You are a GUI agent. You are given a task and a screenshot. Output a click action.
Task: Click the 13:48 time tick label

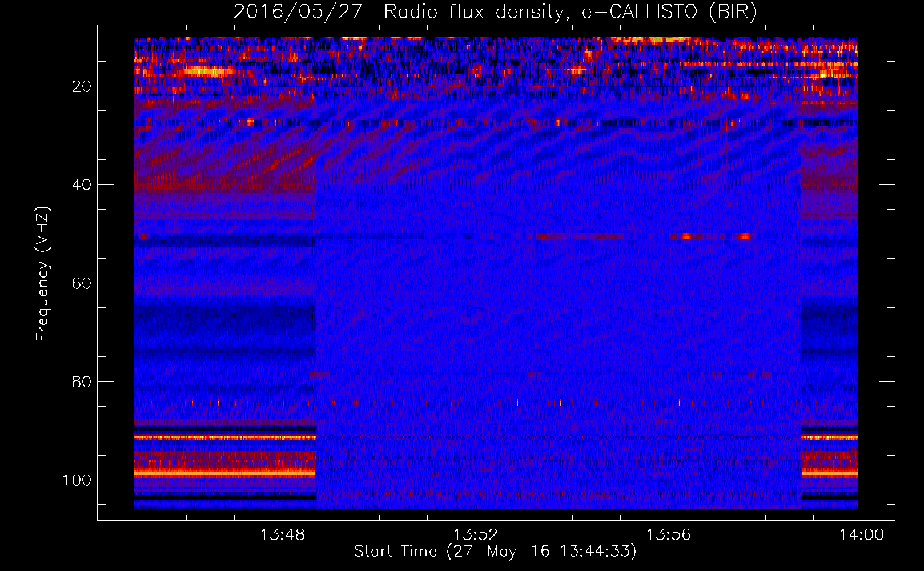(x=283, y=535)
